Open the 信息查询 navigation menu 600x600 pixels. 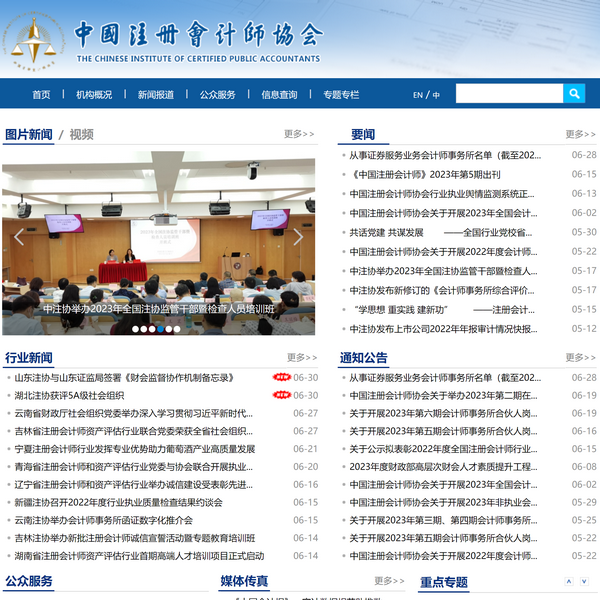coord(279,95)
